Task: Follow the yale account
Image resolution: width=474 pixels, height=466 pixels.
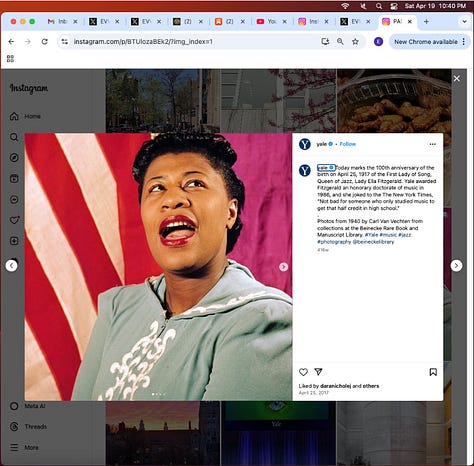Action: 348,144
